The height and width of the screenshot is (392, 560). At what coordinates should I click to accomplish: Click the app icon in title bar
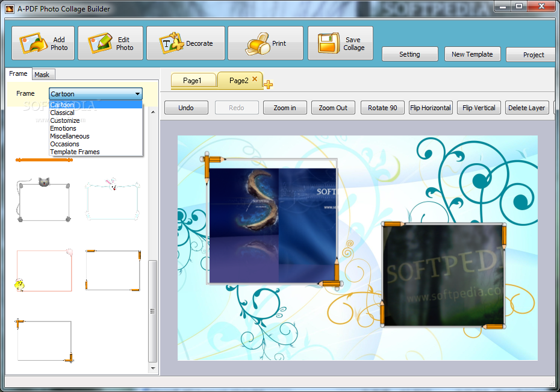pyautogui.click(x=10, y=9)
